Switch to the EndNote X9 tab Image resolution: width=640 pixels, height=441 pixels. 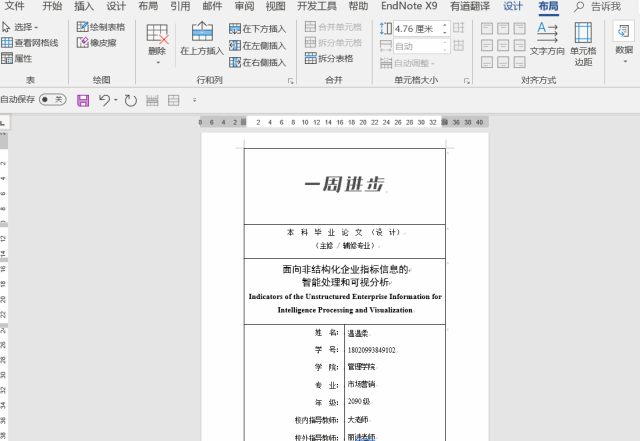click(409, 6)
